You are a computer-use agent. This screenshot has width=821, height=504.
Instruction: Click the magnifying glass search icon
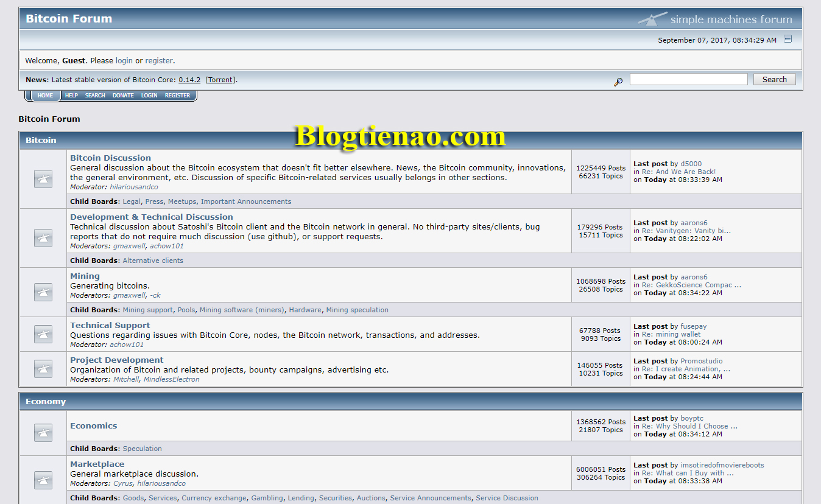pyautogui.click(x=618, y=82)
